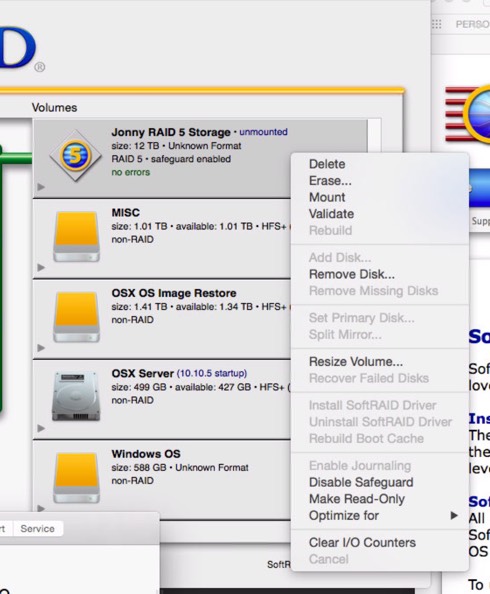Click the green no errors status text

coord(131,172)
